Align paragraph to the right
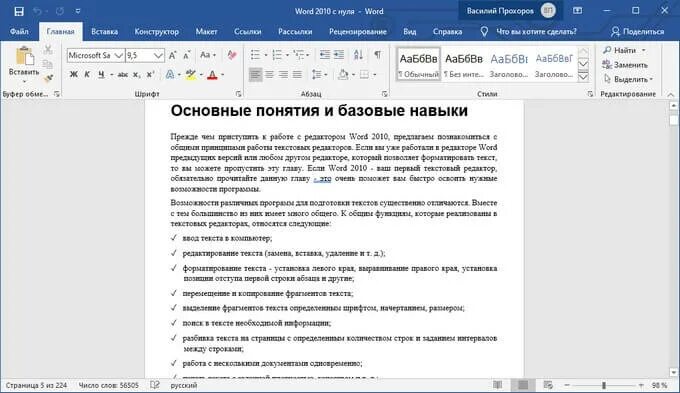The height and width of the screenshot is (393, 680). 283,75
